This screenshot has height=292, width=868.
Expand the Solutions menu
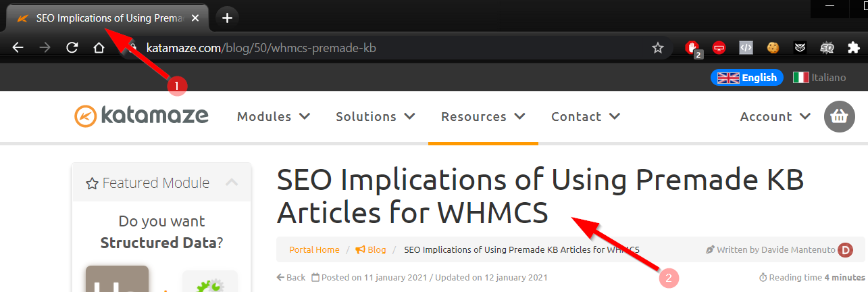[376, 116]
